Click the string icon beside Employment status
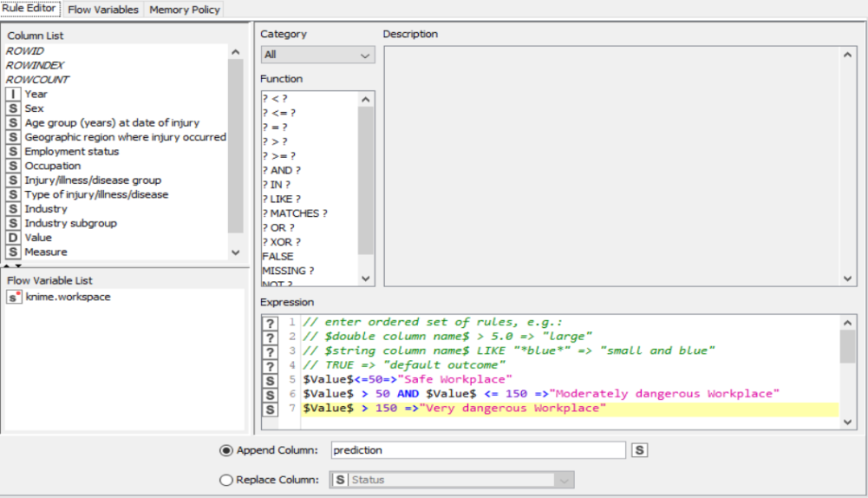Viewport: 868px width, 498px height. coord(13,152)
